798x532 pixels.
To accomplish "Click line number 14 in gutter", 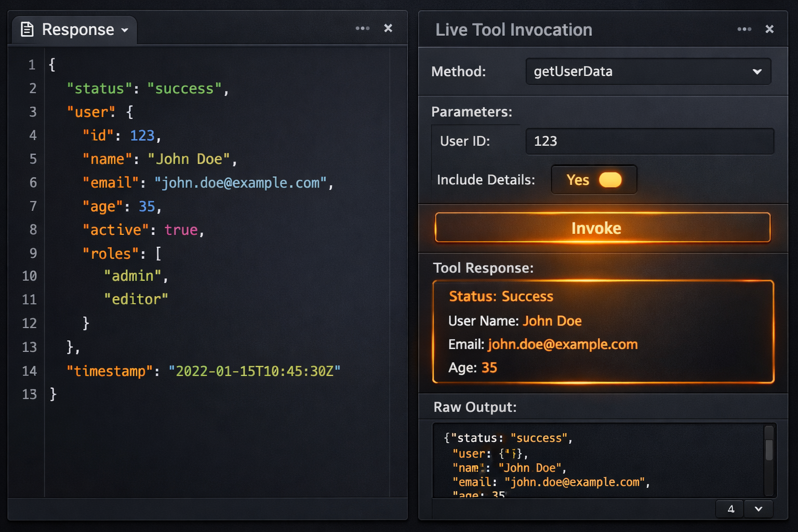I will pyautogui.click(x=30, y=371).
